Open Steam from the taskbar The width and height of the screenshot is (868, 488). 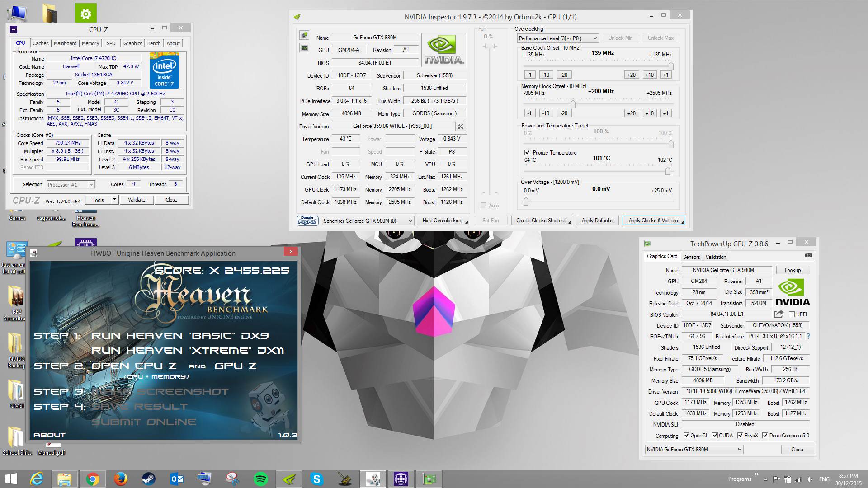[148, 479]
